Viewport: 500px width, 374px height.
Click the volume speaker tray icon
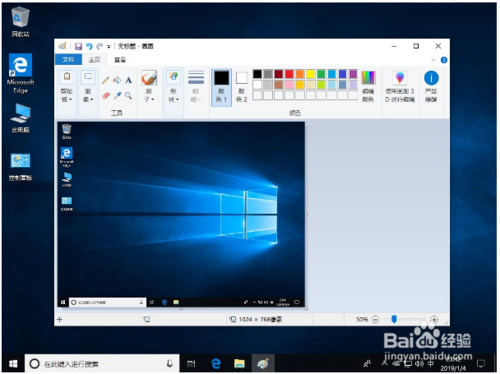[x=419, y=363]
